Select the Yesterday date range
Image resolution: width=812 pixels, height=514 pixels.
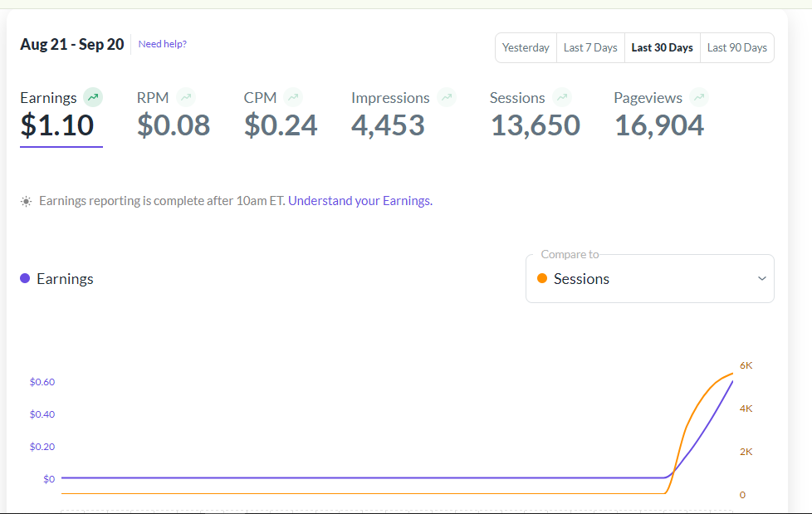(526, 47)
